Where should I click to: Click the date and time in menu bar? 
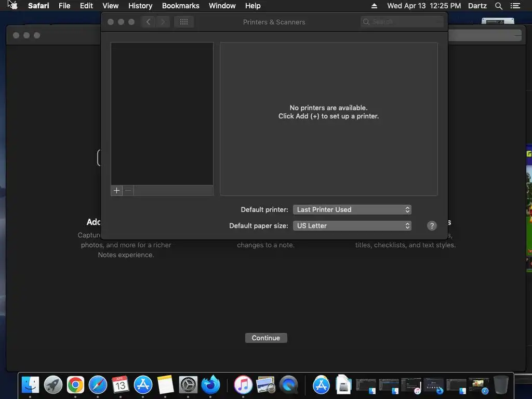coord(424,6)
